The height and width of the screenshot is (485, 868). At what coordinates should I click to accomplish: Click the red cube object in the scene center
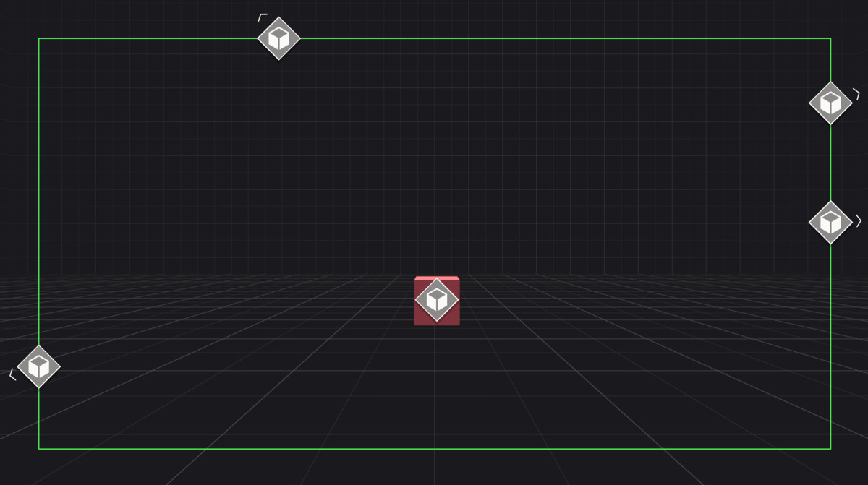point(437,300)
